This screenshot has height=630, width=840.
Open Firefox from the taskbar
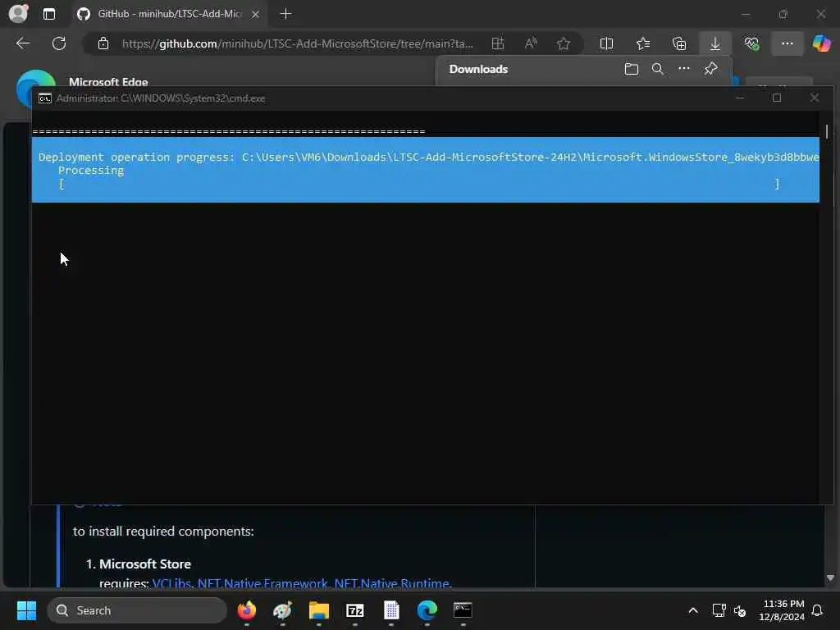246,610
